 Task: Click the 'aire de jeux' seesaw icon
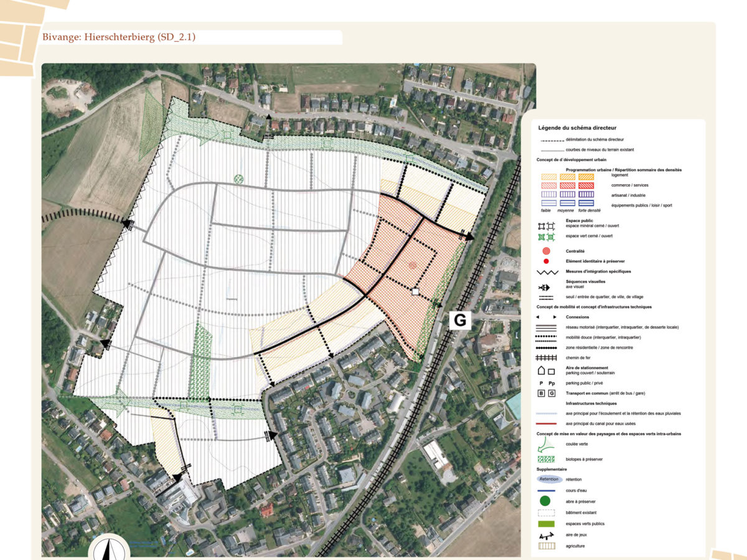click(x=546, y=535)
